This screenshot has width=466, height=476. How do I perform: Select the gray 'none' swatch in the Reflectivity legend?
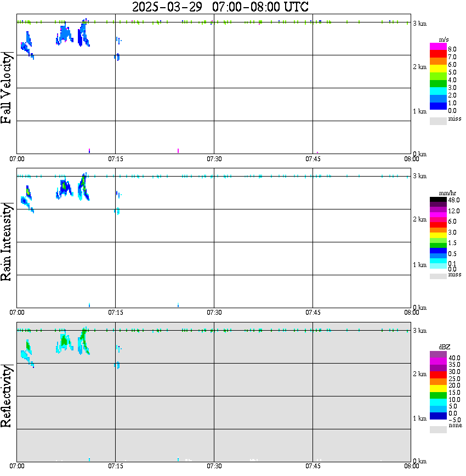[438, 429]
